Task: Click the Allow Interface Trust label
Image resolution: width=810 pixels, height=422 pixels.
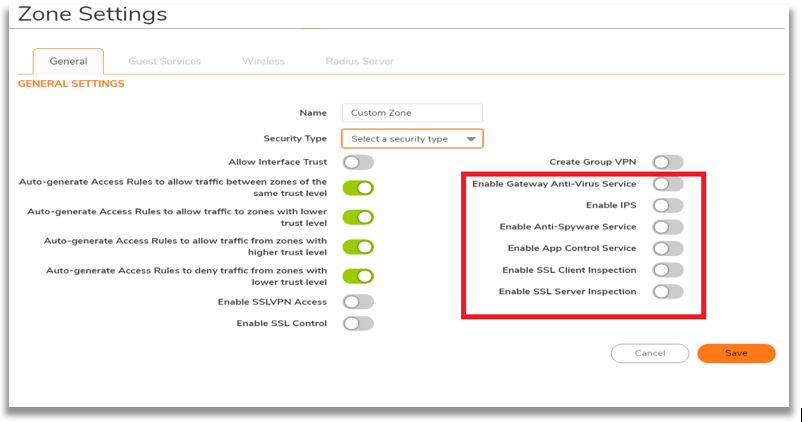Action: (x=278, y=162)
